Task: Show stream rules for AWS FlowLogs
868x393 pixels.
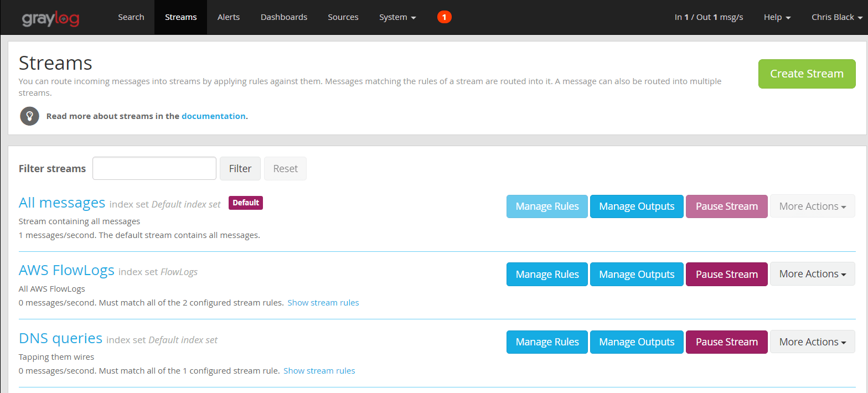Action: 323,303
